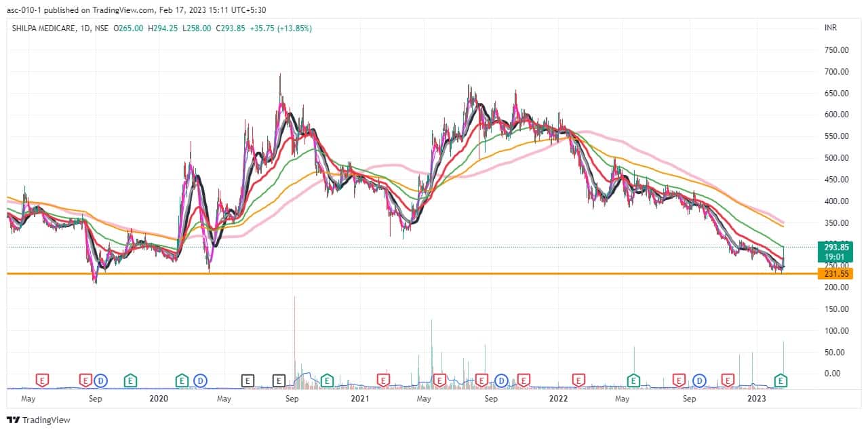Click the red E marker above the 2021 label
The height and width of the screenshot is (432, 868).
click(384, 380)
